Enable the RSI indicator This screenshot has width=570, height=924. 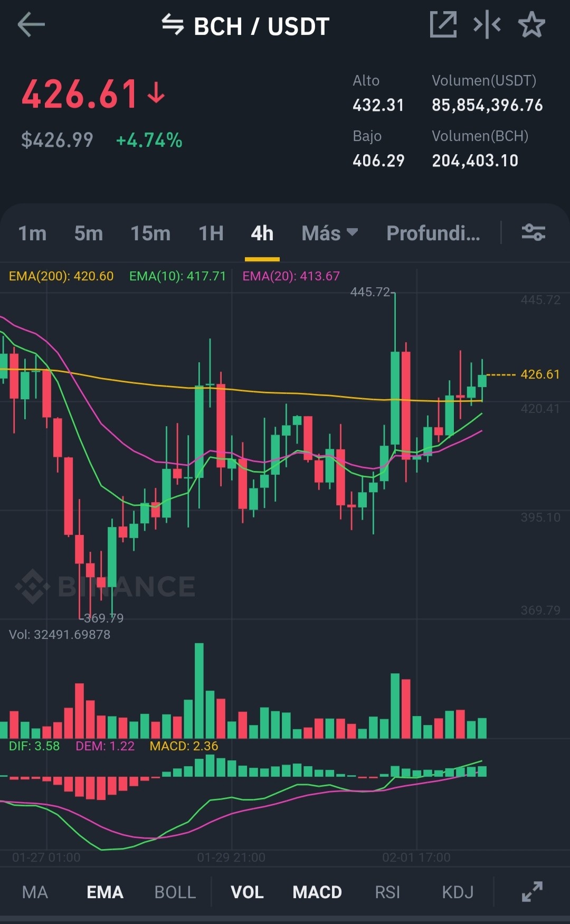[x=387, y=892]
